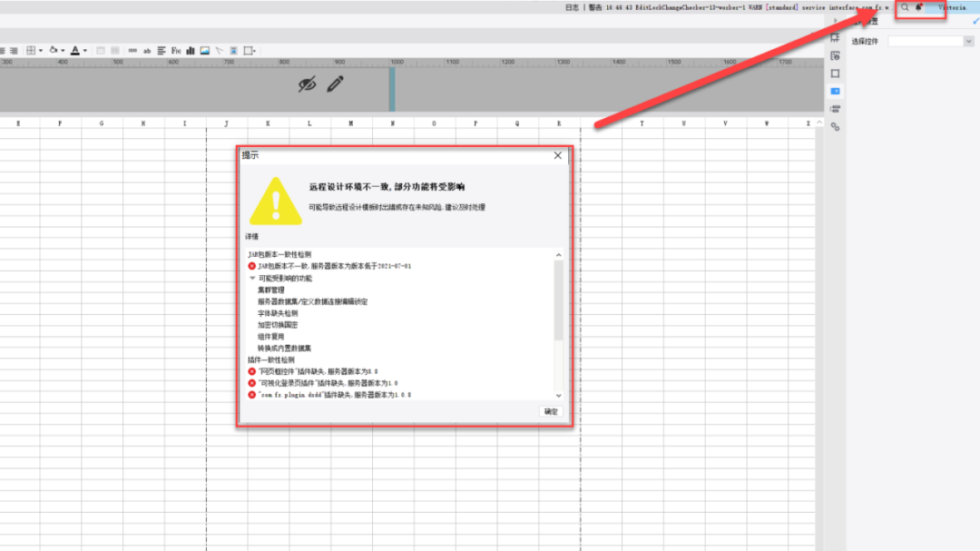The width and height of the screenshot is (980, 551).
Task: Select the 组件复用 row
Action: [270, 337]
